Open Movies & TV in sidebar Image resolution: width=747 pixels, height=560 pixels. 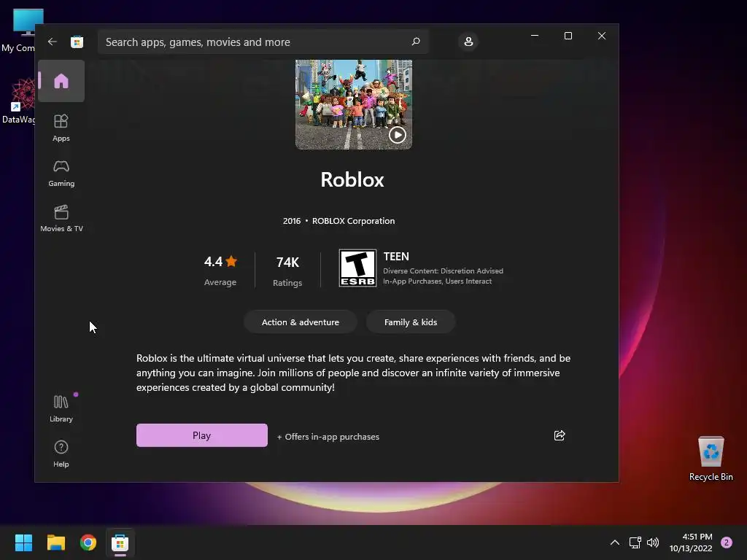pyautogui.click(x=61, y=218)
